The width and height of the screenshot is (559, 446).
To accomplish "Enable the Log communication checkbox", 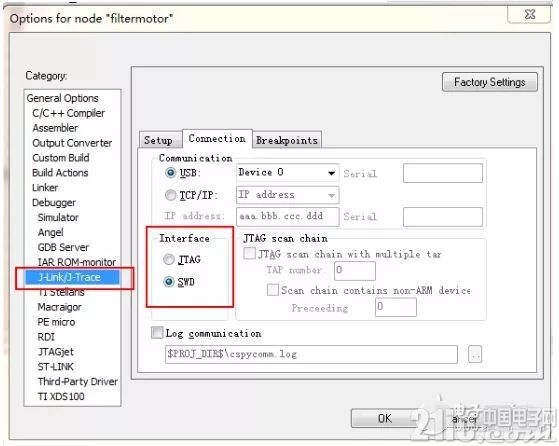I will tap(157, 333).
